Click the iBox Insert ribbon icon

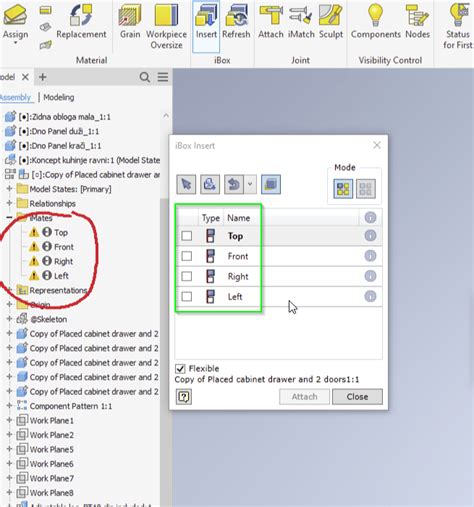click(x=206, y=15)
